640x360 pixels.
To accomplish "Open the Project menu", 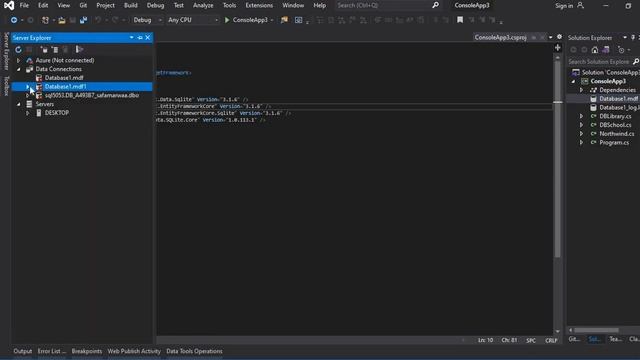I will 105,5.
